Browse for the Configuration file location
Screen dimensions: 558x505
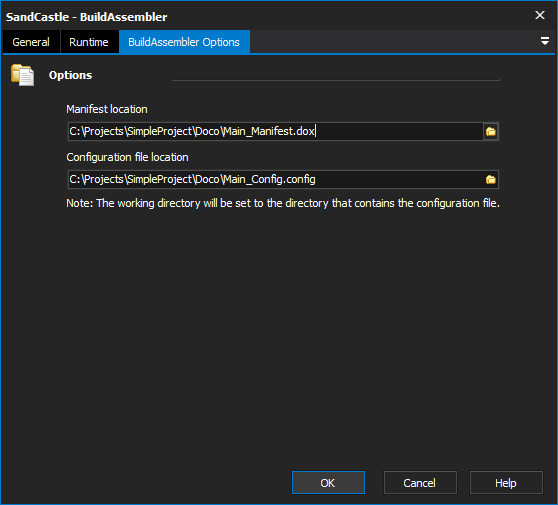coord(491,179)
